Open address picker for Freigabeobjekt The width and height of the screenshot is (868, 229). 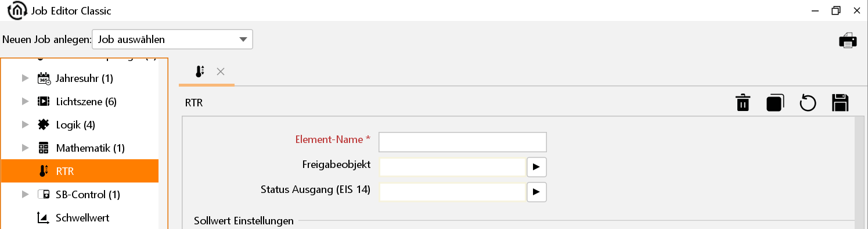click(536, 167)
